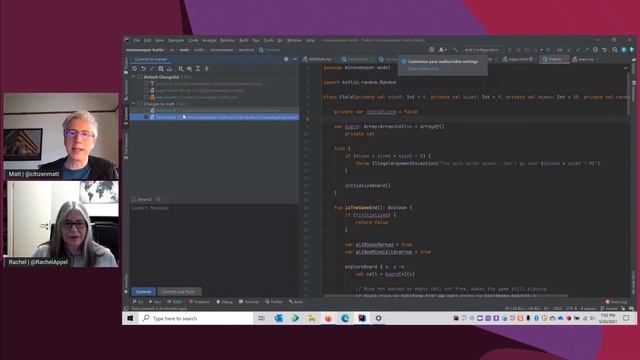The width and height of the screenshot is (640, 360).
Task: Open Settings gear on the taskbar
Action: 378,318
